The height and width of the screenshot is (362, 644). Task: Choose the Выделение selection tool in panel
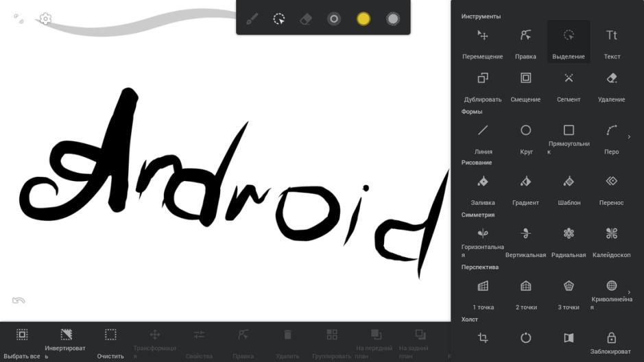point(569,42)
